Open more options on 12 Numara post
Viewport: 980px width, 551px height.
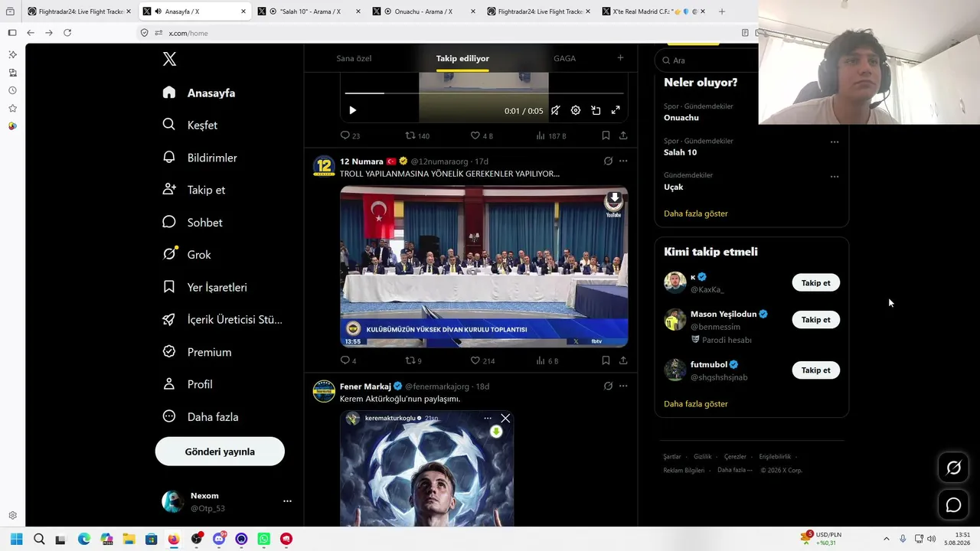pyautogui.click(x=623, y=161)
